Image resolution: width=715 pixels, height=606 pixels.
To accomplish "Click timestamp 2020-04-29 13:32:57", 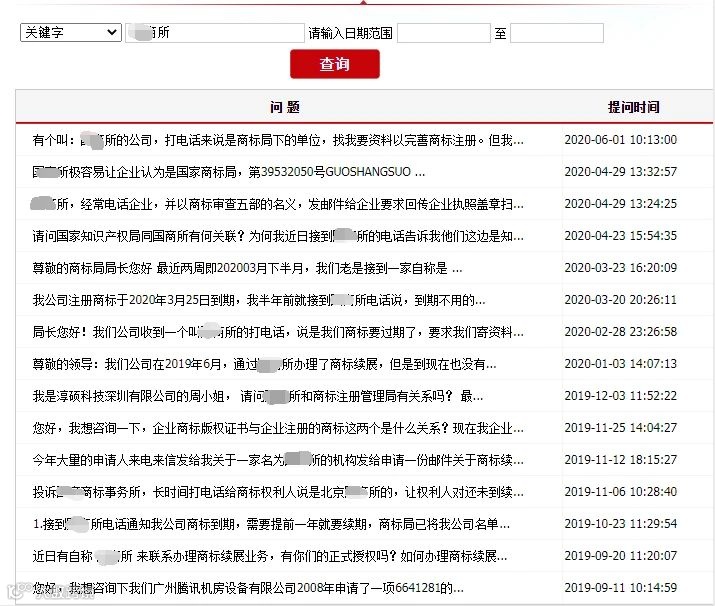I will click(x=621, y=171).
